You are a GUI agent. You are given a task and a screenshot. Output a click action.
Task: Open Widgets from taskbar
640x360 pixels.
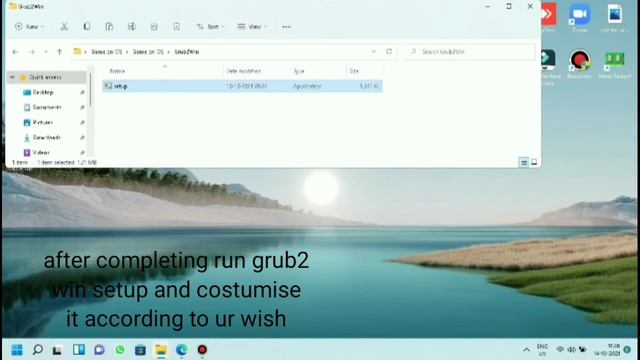tap(79, 350)
